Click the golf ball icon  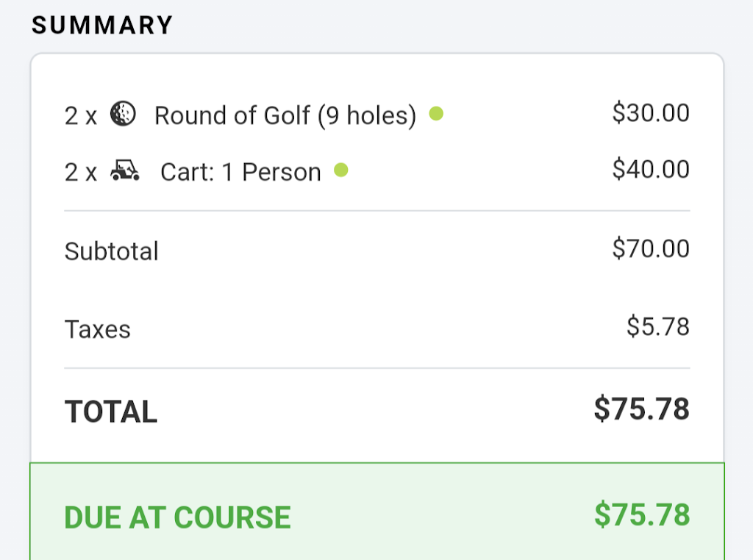pyautogui.click(x=123, y=114)
